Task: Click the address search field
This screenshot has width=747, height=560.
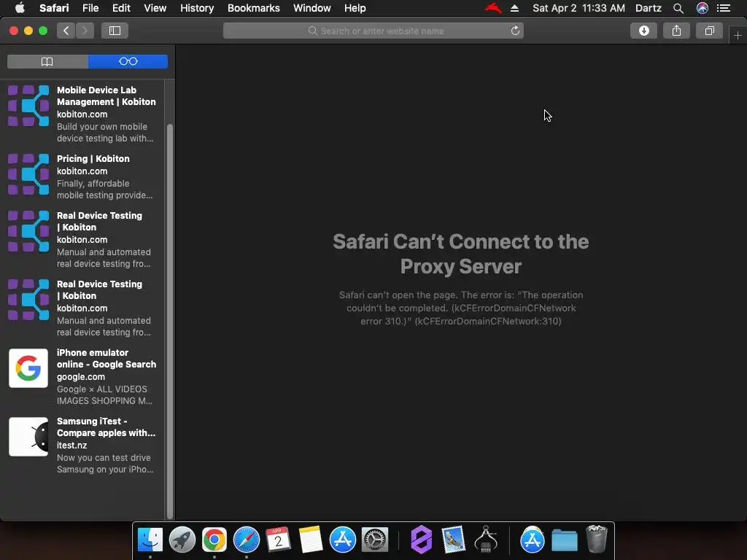Action: click(x=373, y=31)
